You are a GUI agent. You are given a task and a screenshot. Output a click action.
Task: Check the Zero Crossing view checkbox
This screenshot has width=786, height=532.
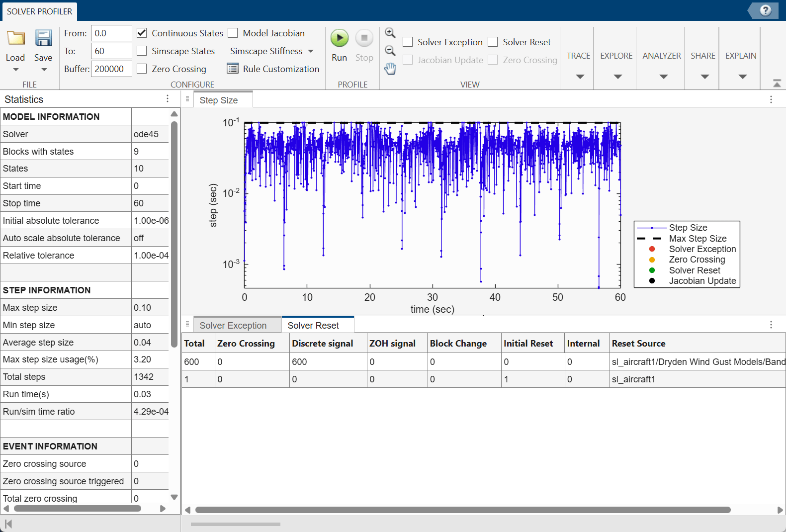click(493, 60)
